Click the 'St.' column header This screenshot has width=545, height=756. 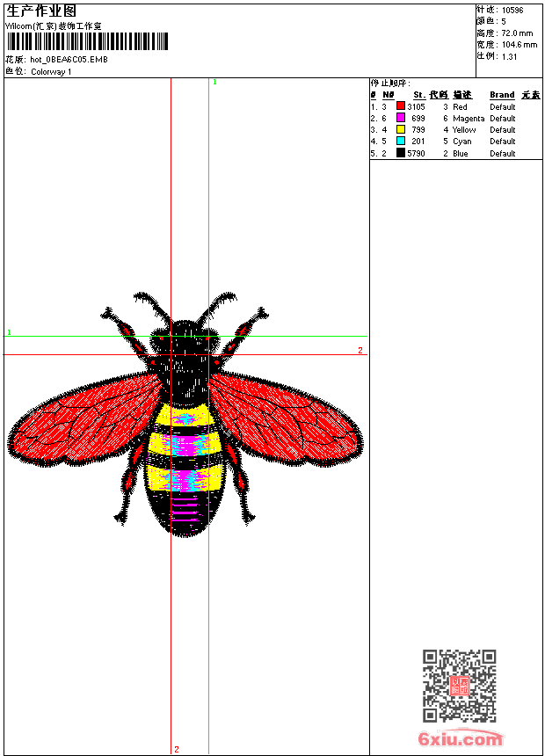[419, 95]
